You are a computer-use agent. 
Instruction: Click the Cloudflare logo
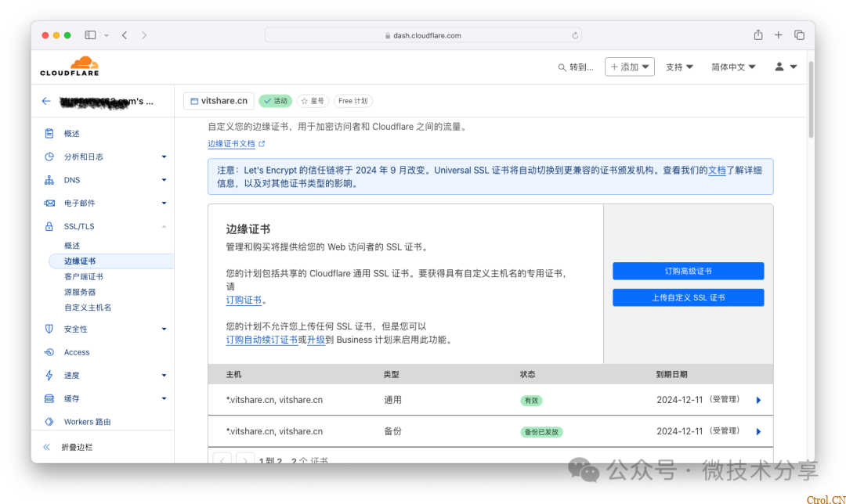click(70, 67)
